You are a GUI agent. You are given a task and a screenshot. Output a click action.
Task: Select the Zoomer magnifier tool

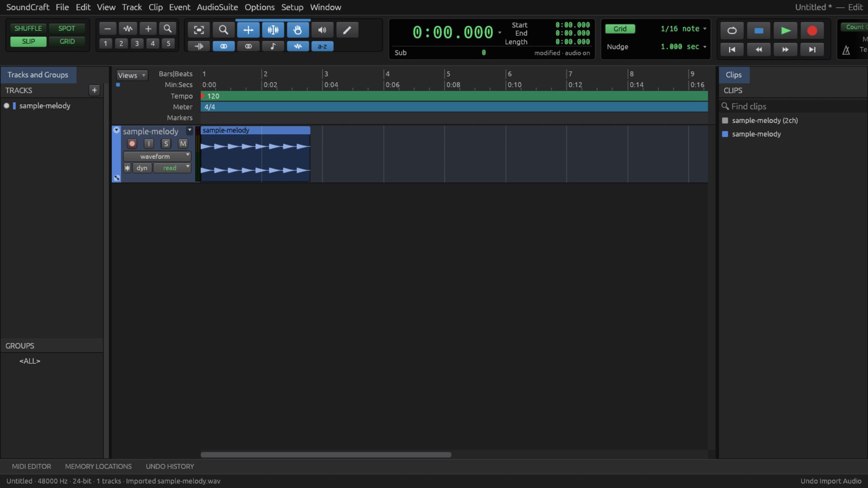pos(223,30)
